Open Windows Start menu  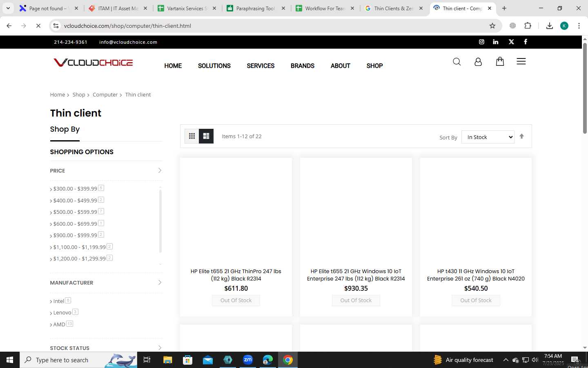click(10, 360)
